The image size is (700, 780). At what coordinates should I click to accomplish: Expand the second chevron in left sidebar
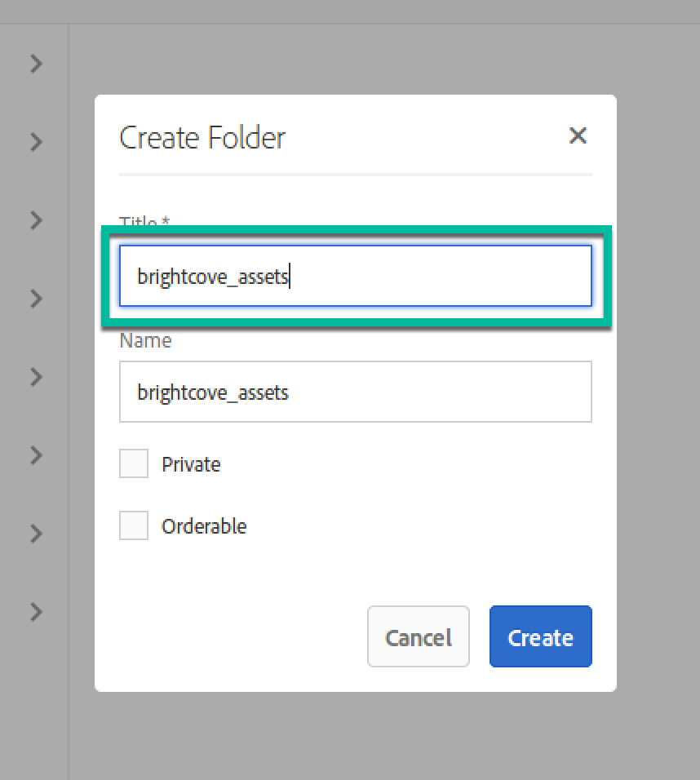[36, 142]
